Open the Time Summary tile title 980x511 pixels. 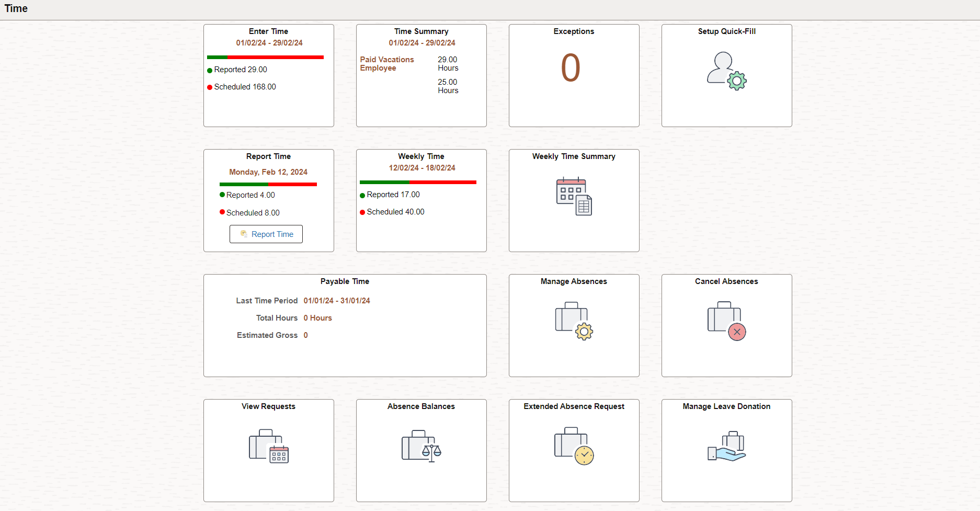click(421, 31)
